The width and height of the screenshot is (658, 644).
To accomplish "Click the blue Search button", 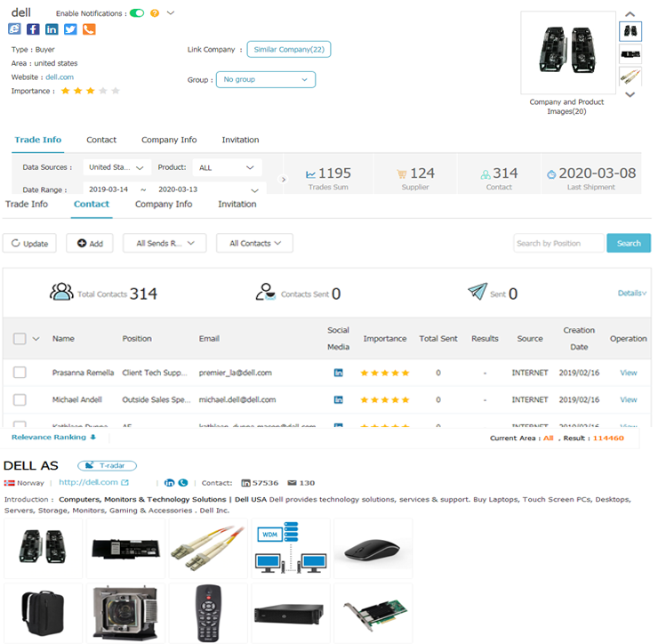I will coord(629,243).
